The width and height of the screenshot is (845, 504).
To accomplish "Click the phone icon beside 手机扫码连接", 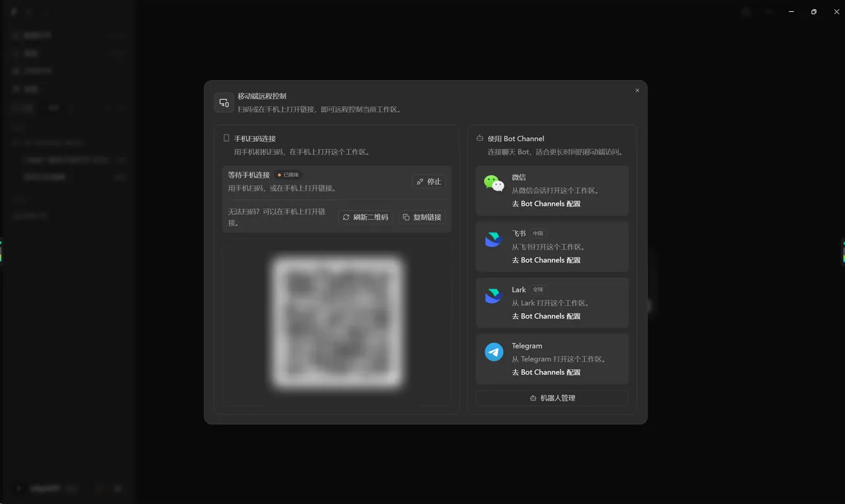I will click(226, 139).
